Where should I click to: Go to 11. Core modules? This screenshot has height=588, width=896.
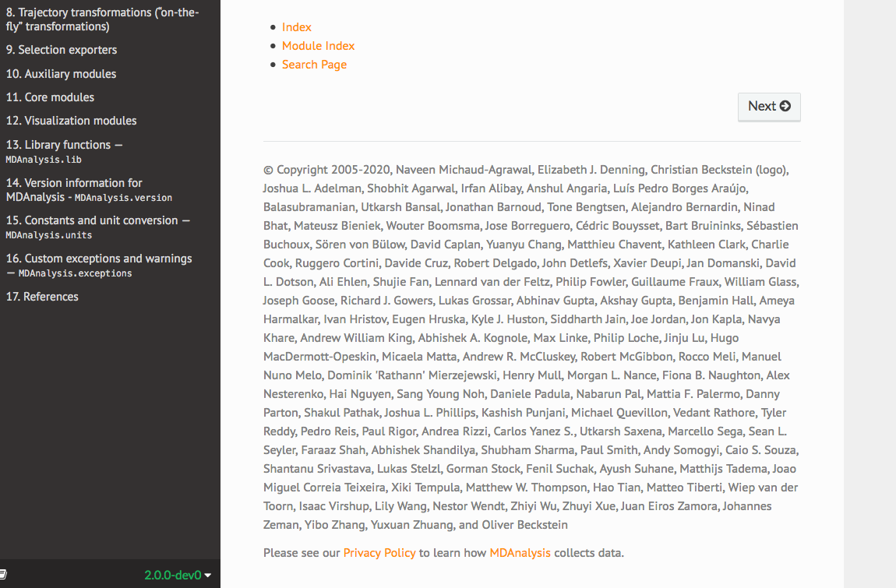(51, 97)
